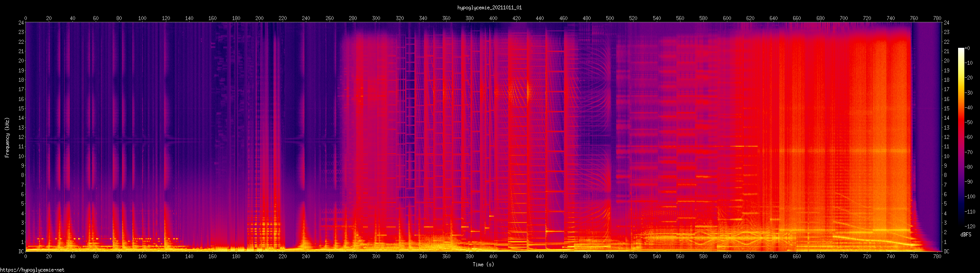Click the DC label on left frequency axis
This screenshot has width=980, height=273.
21,252
